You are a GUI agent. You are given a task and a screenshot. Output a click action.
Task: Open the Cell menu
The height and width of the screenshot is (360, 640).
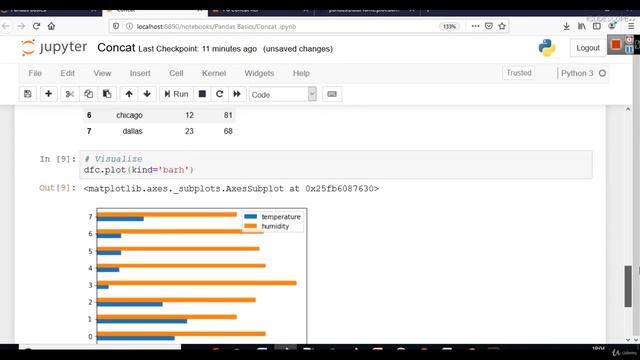tap(176, 73)
